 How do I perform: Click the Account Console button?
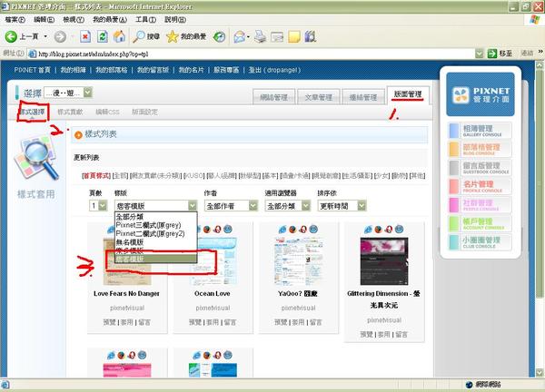(x=480, y=223)
